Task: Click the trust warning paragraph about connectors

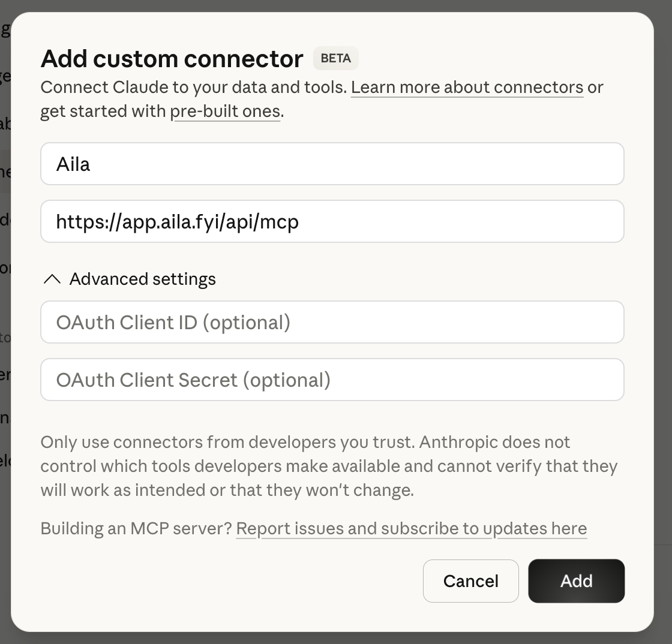Action: click(329, 466)
